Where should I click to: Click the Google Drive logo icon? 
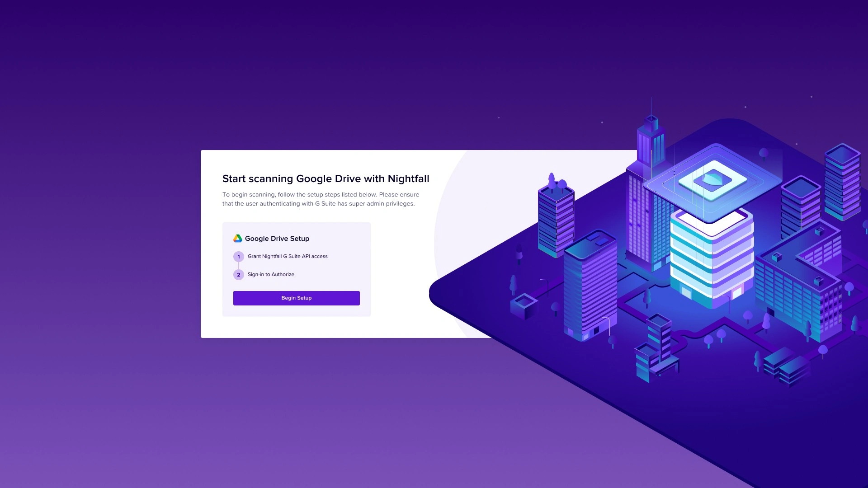[237, 239]
